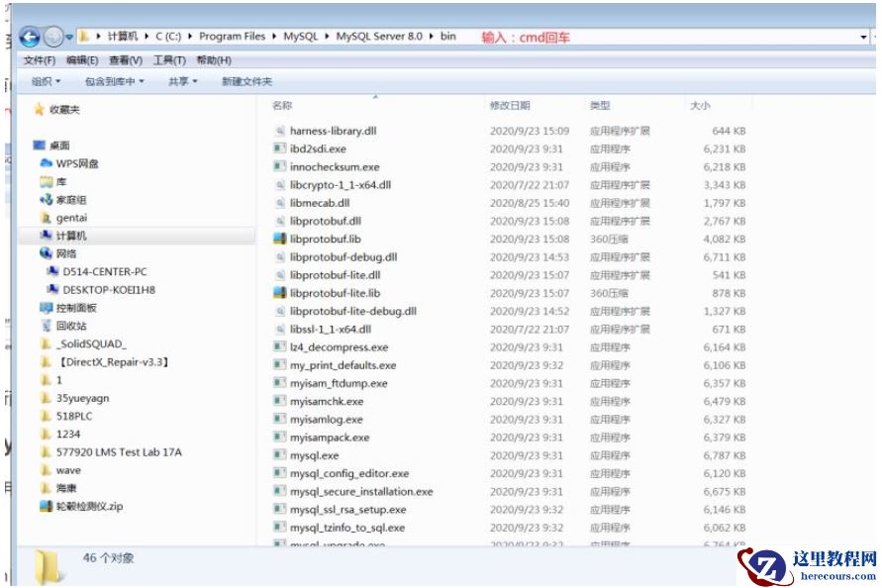The image size is (882, 588).
Task: Select libcrypto-1_1-x64.dll file icon
Action: click(x=279, y=185)
